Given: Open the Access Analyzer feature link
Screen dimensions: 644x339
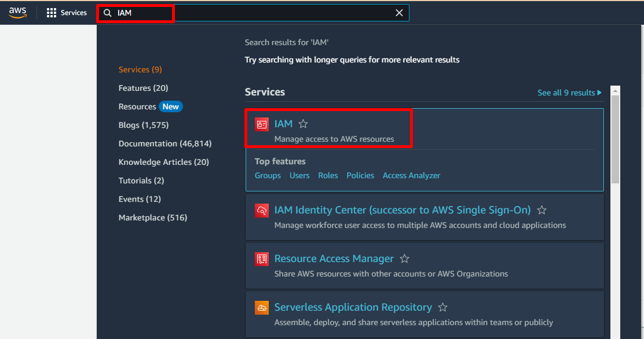Looking at the screenshot, I should click(411, 175).
